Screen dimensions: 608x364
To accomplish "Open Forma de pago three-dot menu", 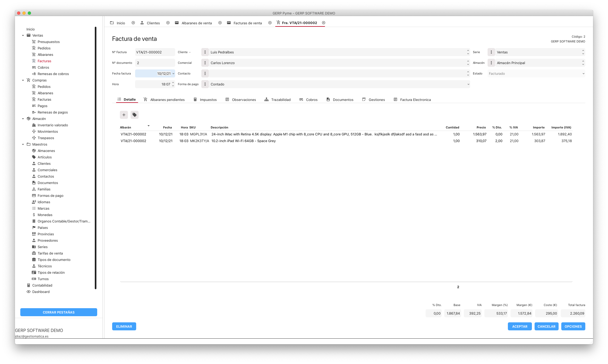I will 205,84.
